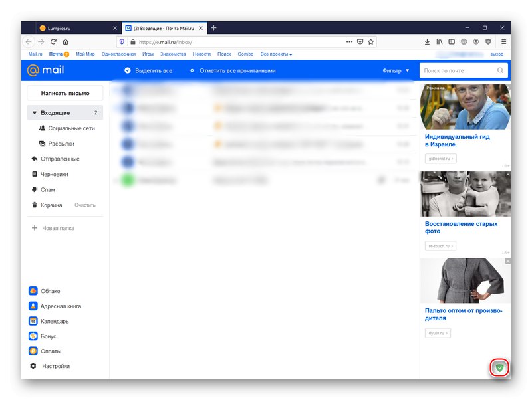Open Календарь calendar
532x400 pixels.
(49, 321)
